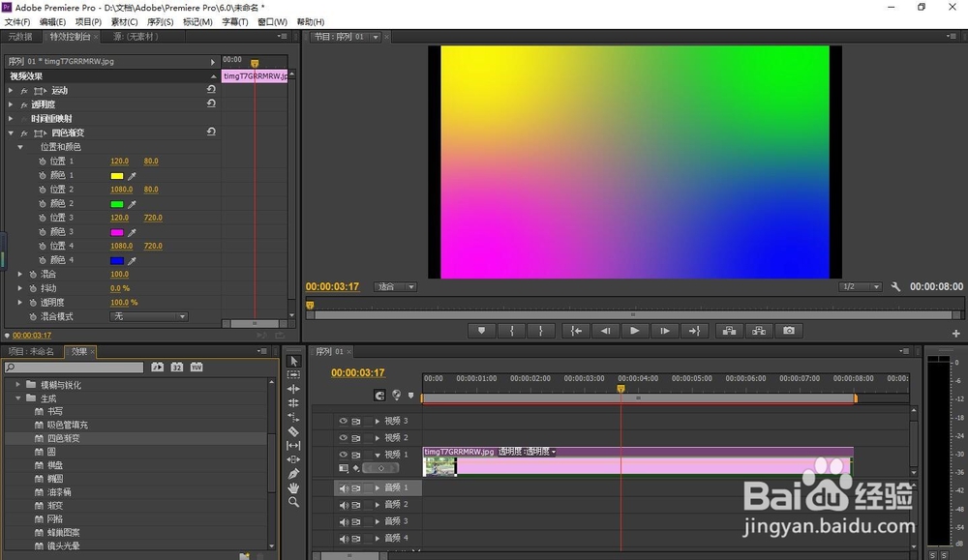Screen dimensions: 968x560
Task: Collapse the 位置和颜色 group
Action: tap(20, 147)
